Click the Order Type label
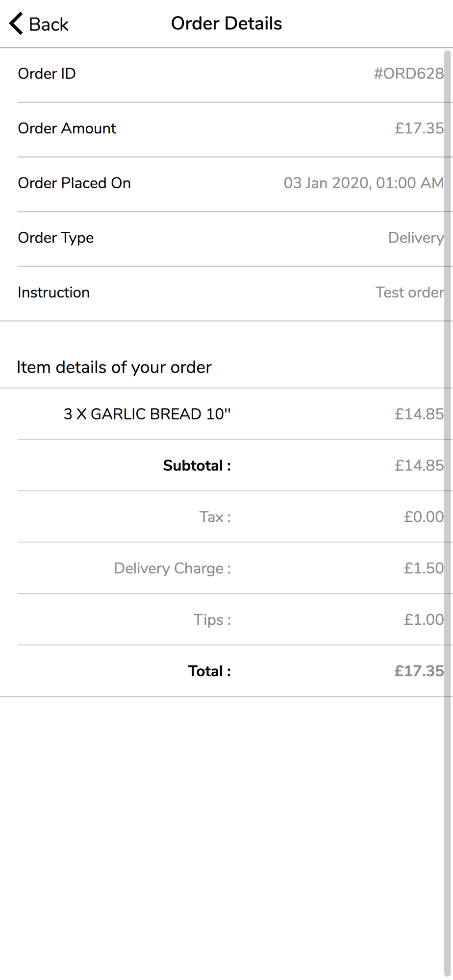Image resolution: width=453 pixels, height=980 pixels. click(56, 238)
